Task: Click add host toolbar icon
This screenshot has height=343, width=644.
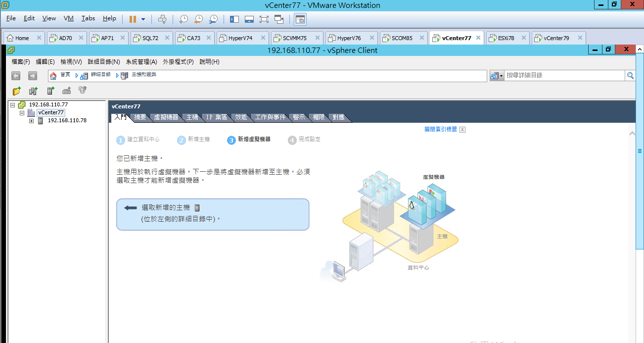Action: click(50, 91)
